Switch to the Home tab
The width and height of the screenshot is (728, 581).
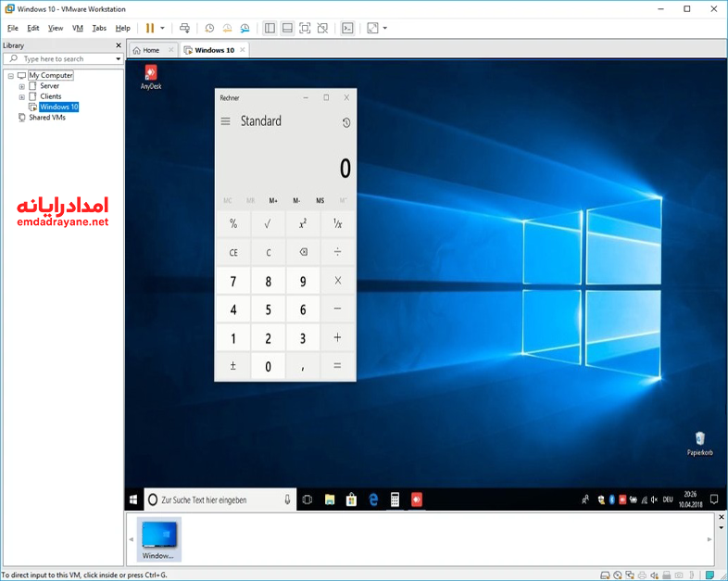[150, 50]
